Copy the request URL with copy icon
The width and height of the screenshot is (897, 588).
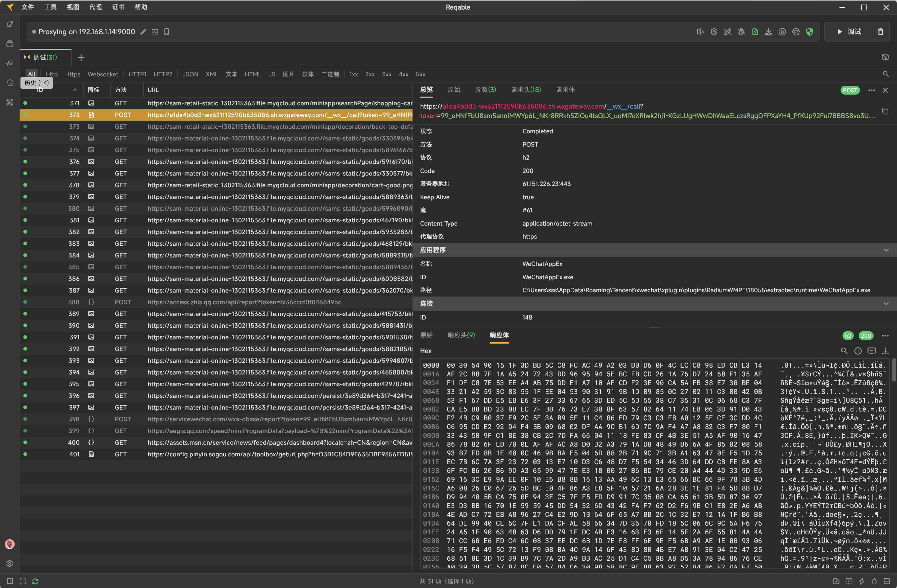[885, 111]
